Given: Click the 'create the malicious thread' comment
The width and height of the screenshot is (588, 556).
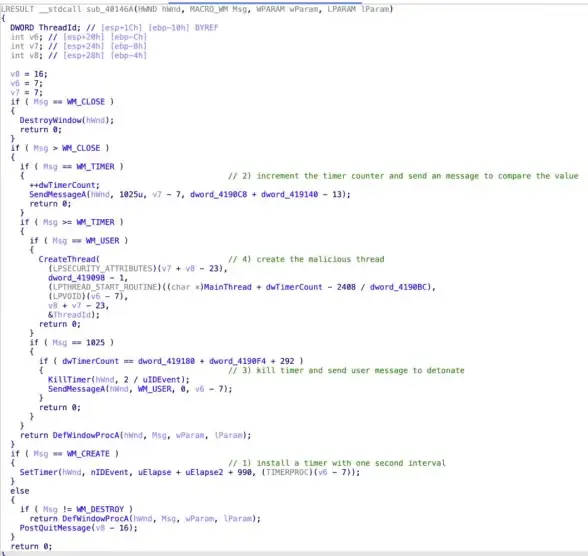Looking at the screenshot, I should click(x=306, y=259).
